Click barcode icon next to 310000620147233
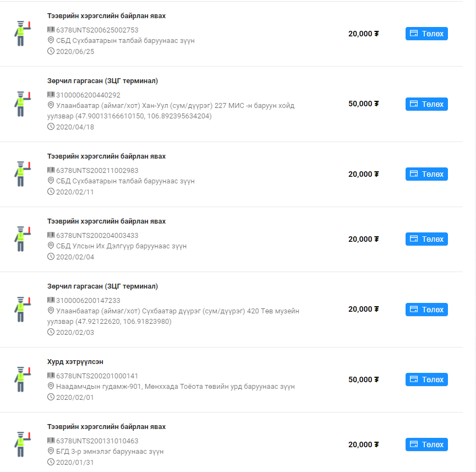 (x=51, y=300)
